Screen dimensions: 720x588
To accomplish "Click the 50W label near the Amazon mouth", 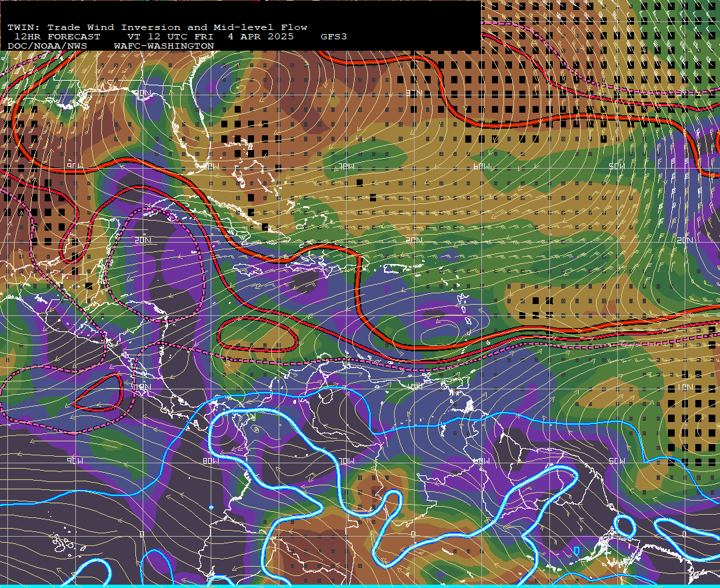I will coord(617,461).
